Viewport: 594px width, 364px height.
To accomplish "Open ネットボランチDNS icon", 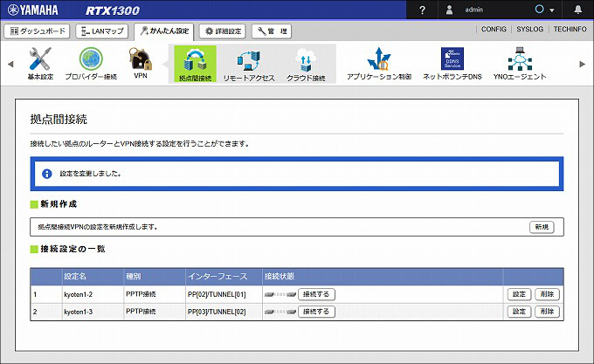I will click(452, 60).
